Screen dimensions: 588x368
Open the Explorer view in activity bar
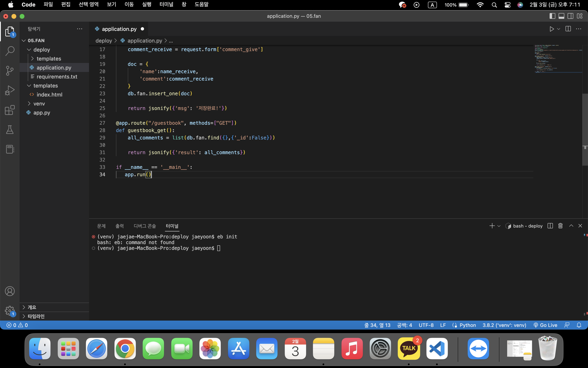[x=10, y=32]
